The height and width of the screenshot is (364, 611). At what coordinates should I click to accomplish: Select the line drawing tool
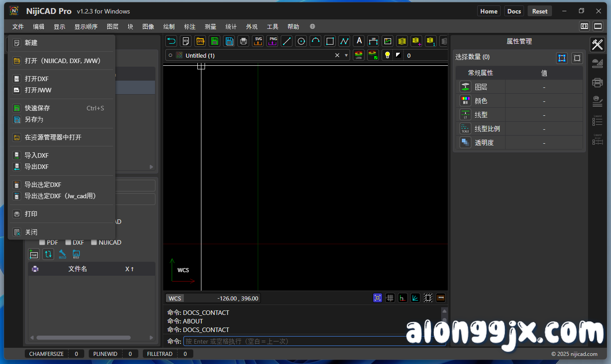click(287, 41)
